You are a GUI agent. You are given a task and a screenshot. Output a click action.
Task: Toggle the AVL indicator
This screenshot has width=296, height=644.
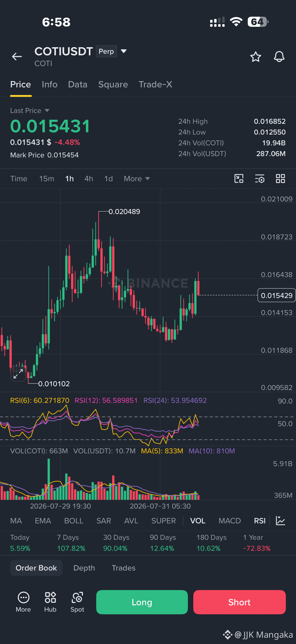point(131,521)
